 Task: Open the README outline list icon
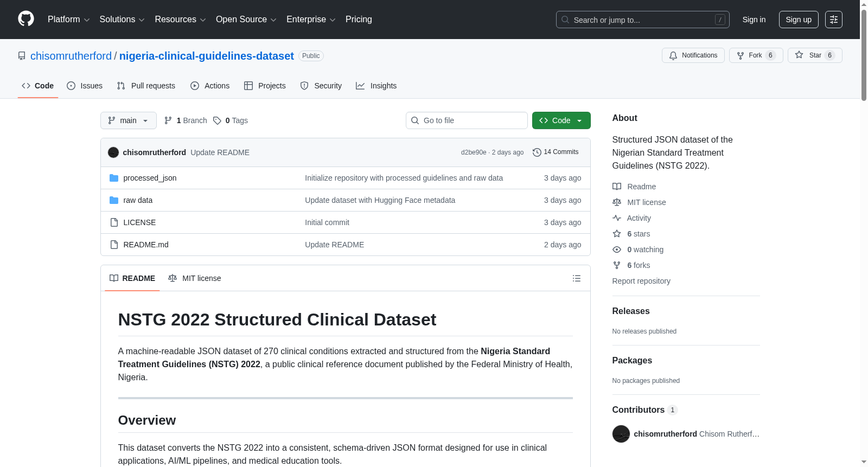point(577,278)
